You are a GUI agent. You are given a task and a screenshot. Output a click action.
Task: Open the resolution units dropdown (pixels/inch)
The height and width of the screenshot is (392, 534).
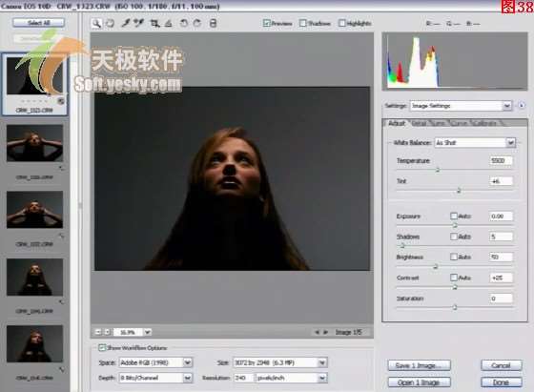click(x=292, y=378)
